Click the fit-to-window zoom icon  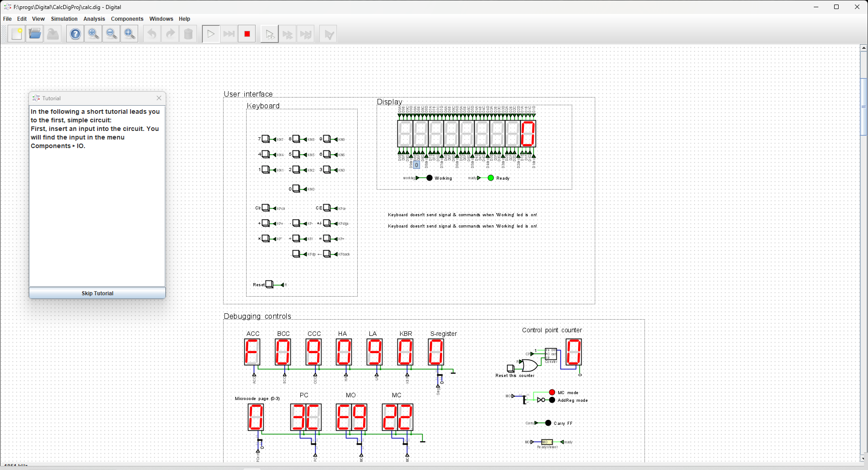[130, 34]
